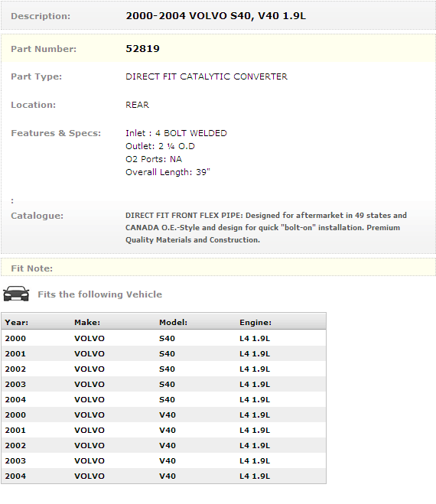Select the 2000 VOLVO S40 row
Image resolution: width=436 pixels, height=504 pixels.
[164, 338]
